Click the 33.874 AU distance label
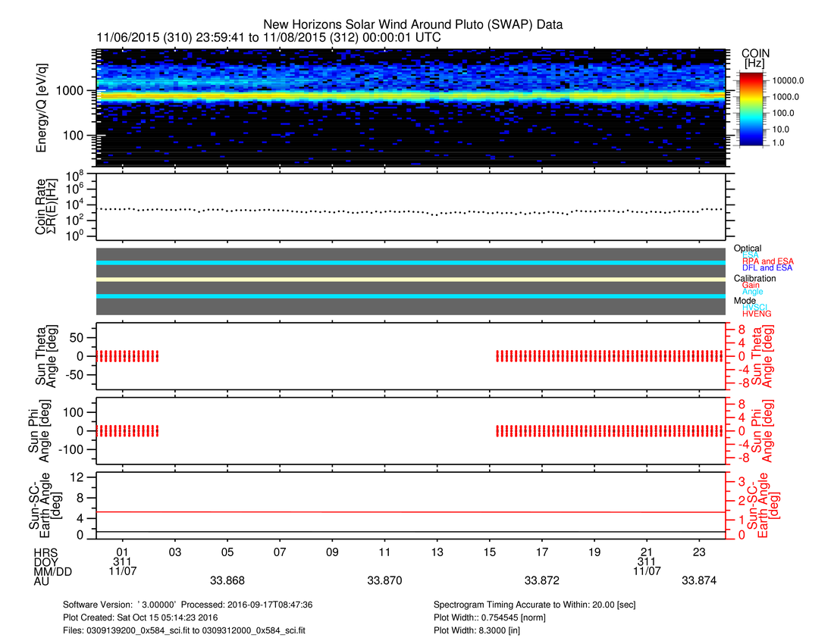Viewport: 834px width, 644px height. [x=699, y=581]
